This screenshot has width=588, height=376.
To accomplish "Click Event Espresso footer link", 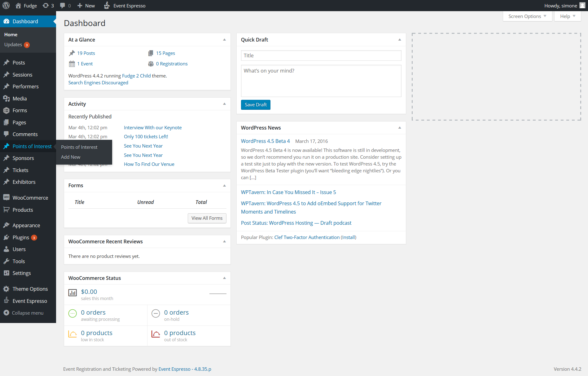I will (x=185, y=369).
